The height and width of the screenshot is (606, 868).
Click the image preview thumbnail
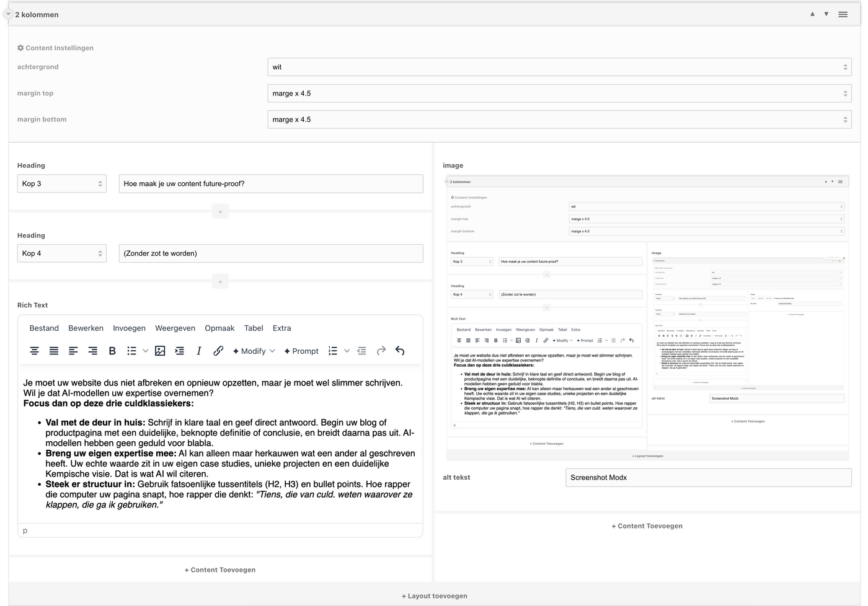tap(647, 318)
